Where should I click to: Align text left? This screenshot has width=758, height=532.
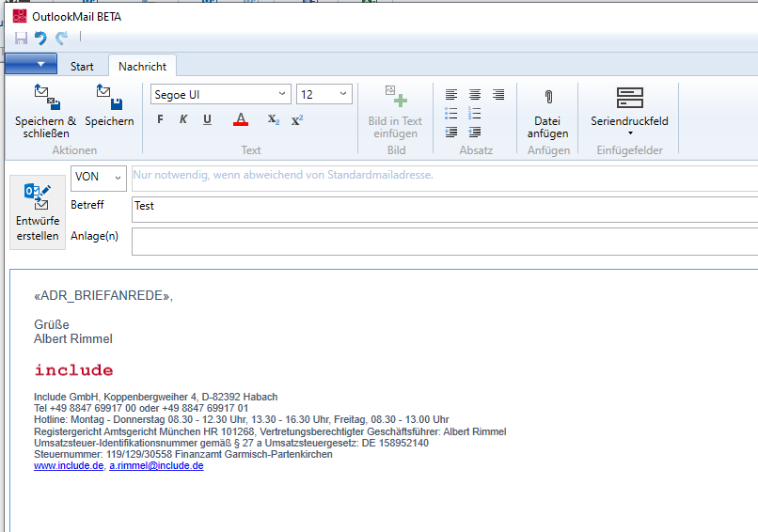coord(451,95)
